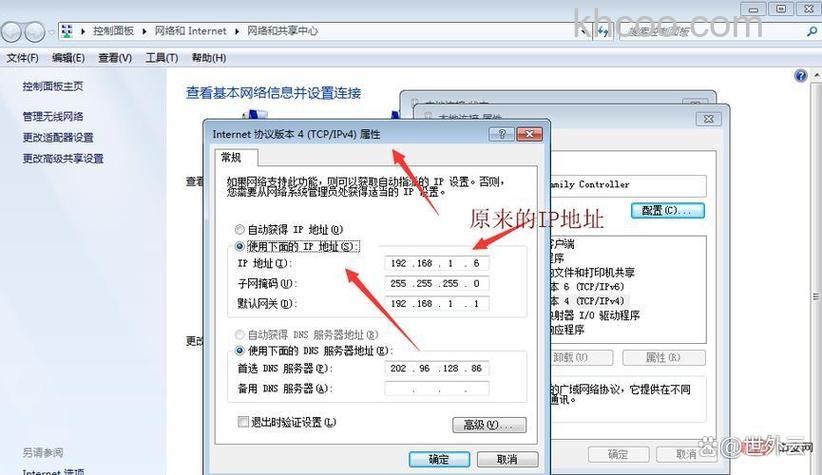The width and height of the screenshot is (822, 475).
Task: Open the blue help question mark icon
Action: click(x=801, y=76)
